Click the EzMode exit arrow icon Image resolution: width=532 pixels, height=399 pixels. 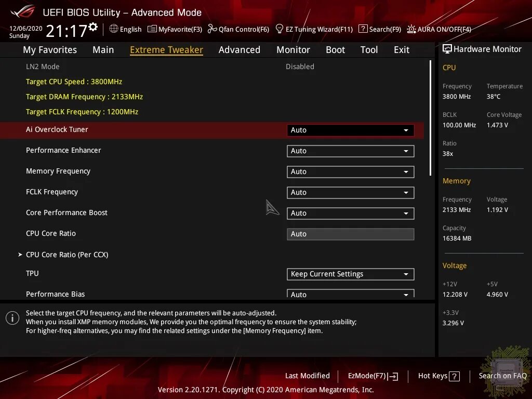pos(393,376)
